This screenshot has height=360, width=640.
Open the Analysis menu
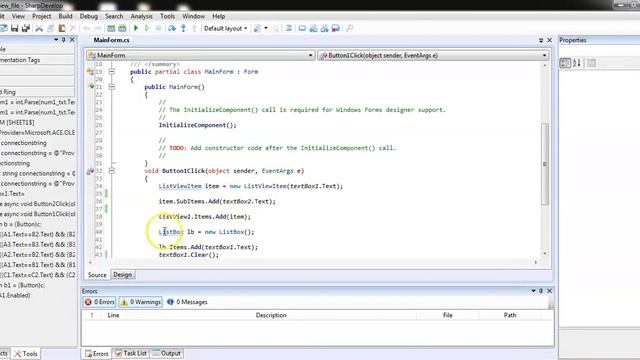coord(142,16)
